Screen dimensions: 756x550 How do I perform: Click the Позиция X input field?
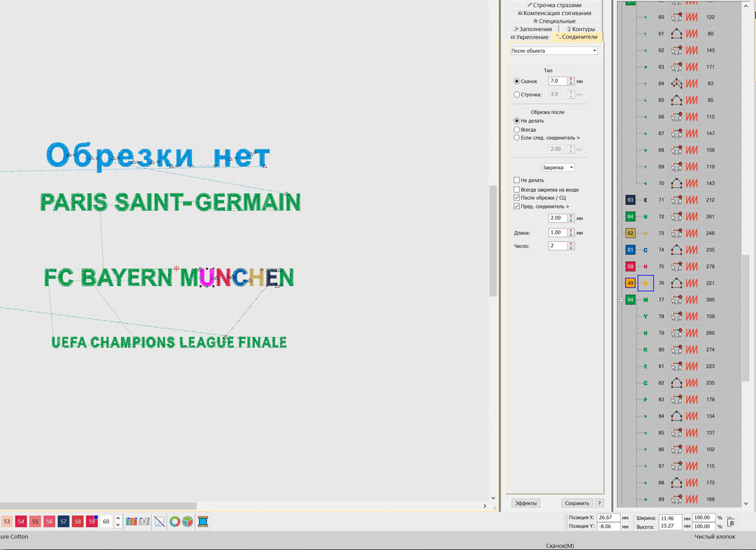coord(609,518)
